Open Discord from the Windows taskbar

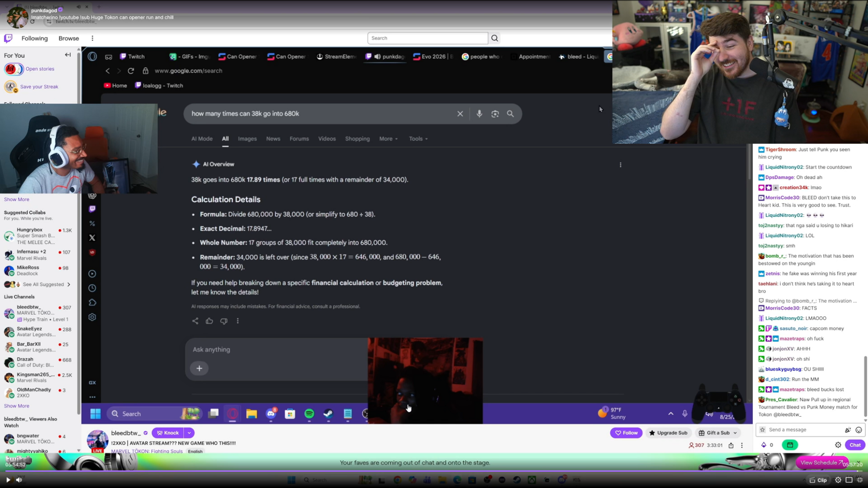click(x=271, y=414)
